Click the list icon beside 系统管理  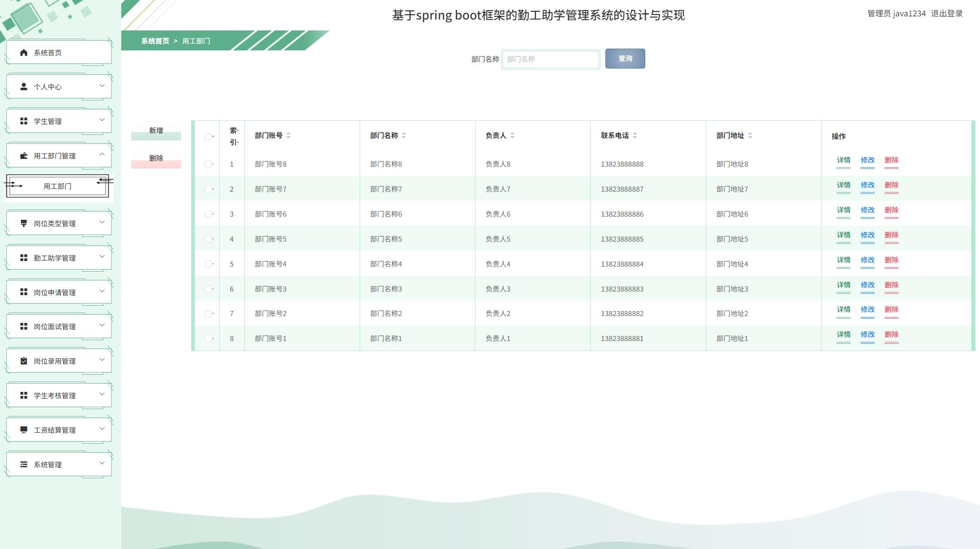pos(24,465)
